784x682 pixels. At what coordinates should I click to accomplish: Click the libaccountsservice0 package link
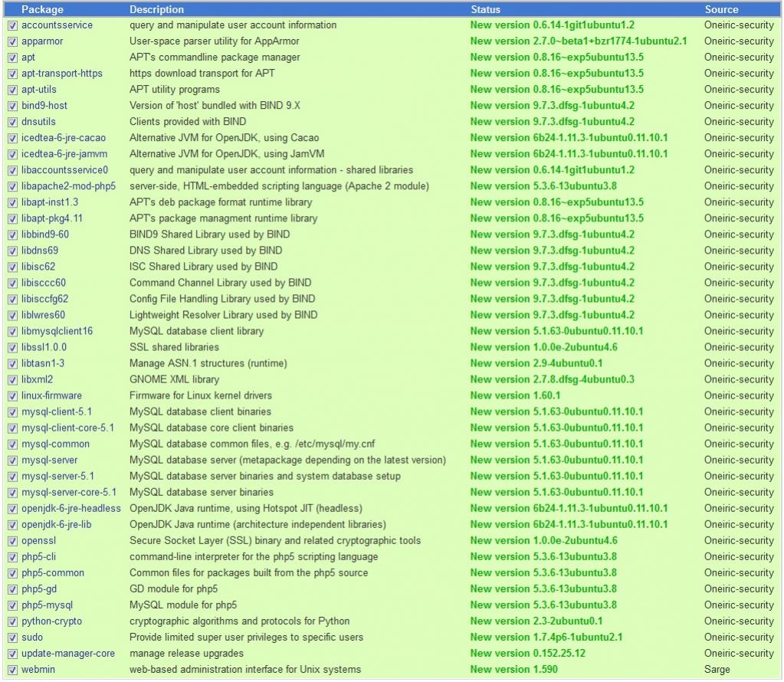pyautogui.click(x=64, y=170)
